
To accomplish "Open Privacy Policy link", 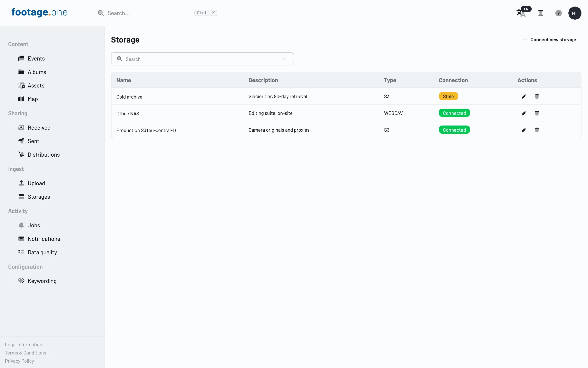I will point(19,361).
